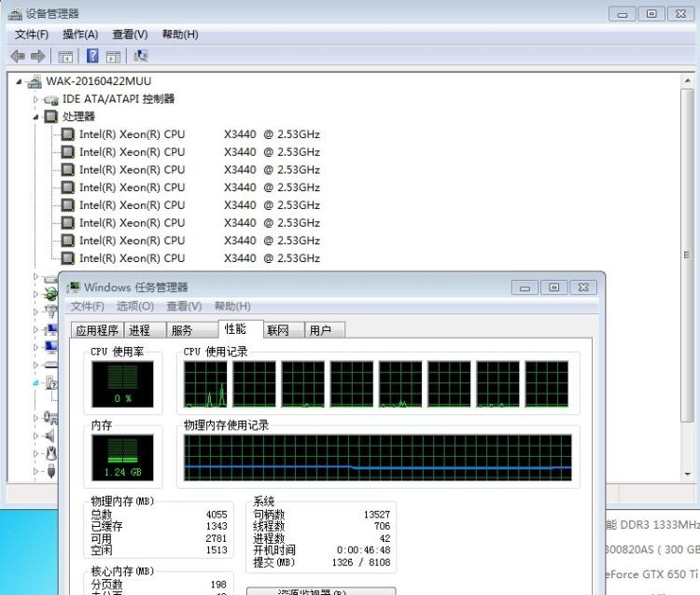The image size is (700, 595).
Task: Click the 物理内存使用记录 graph
Action: [378, 458]
